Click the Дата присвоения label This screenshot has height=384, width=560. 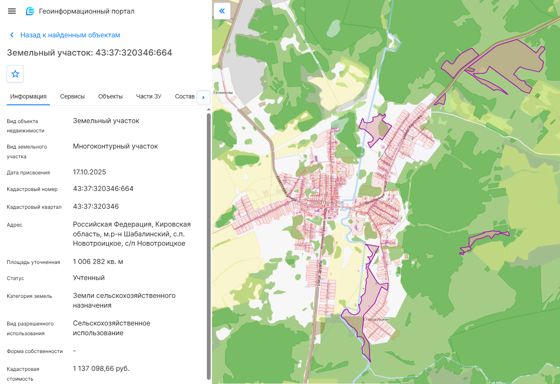coord(28,173)
